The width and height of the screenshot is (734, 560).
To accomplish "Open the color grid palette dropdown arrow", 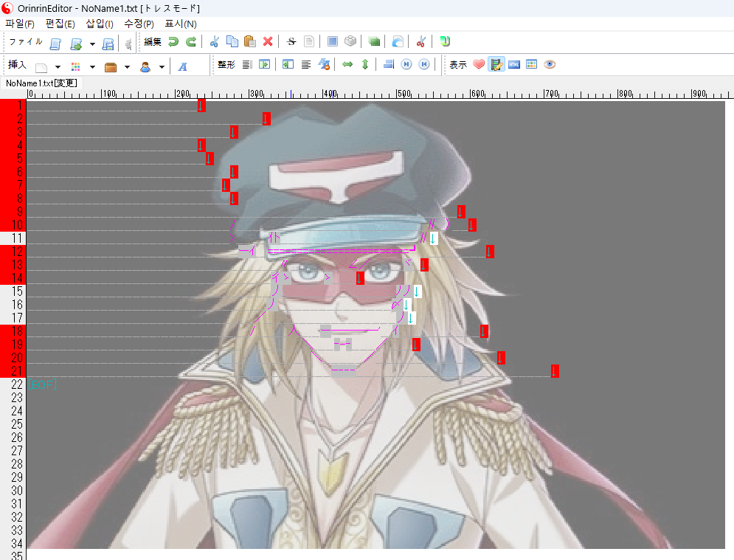I will [92, 66].
